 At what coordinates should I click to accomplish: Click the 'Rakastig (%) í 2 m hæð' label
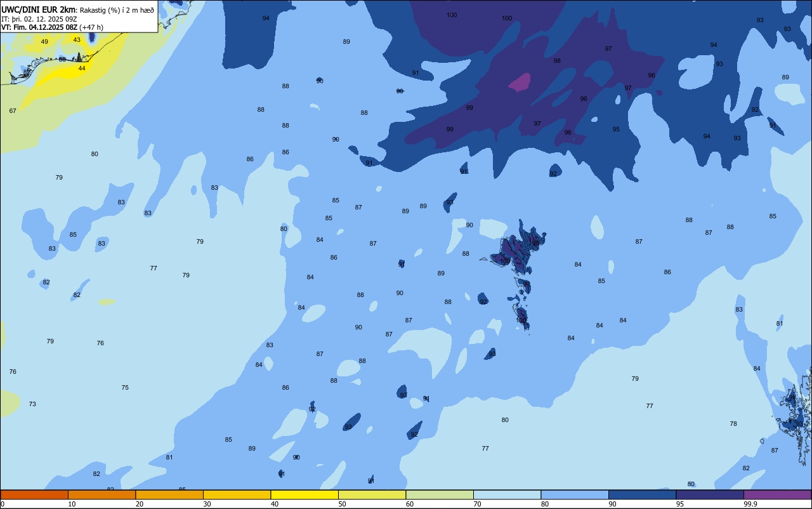point(116,10)
